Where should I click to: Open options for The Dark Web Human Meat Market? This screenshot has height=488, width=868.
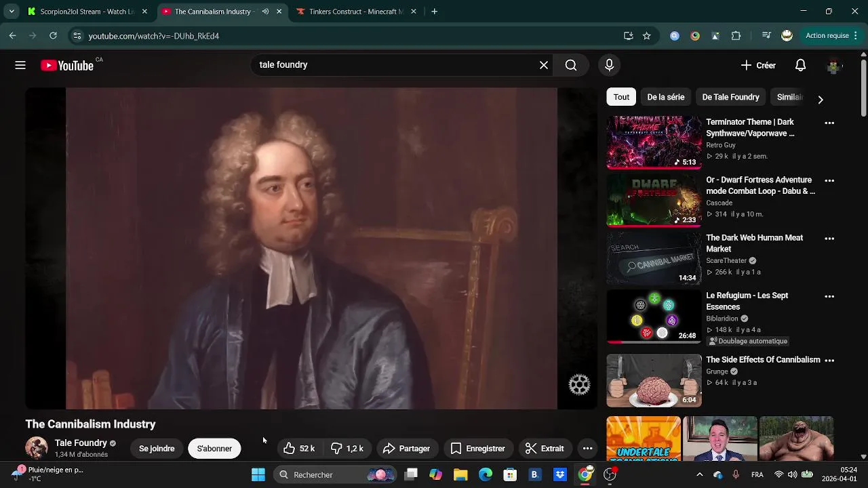(x=829, y=239)
